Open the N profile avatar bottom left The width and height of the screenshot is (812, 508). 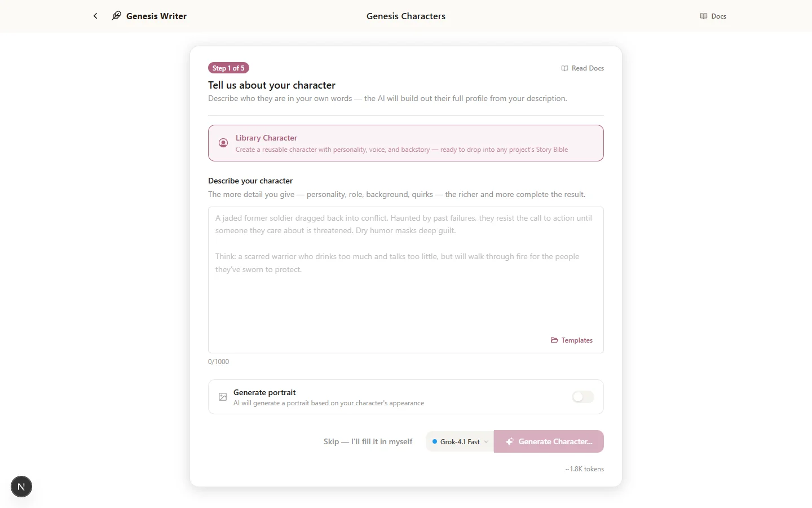point(21,487)
